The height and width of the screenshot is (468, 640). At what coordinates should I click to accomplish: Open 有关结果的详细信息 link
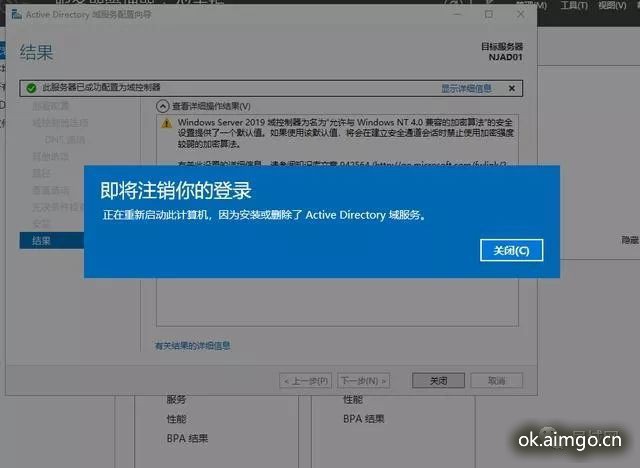[x=193, y=346]
